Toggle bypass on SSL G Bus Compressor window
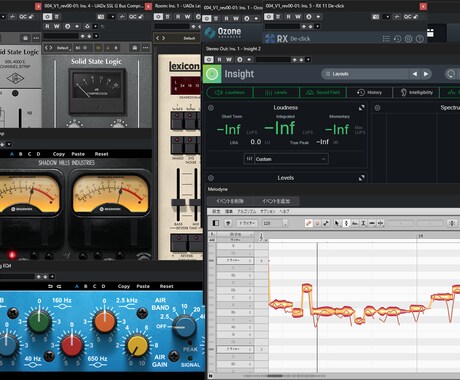Image resolution: width=460 pixels, height=380 pixels. pyautogui.click(x=48, y=16)
